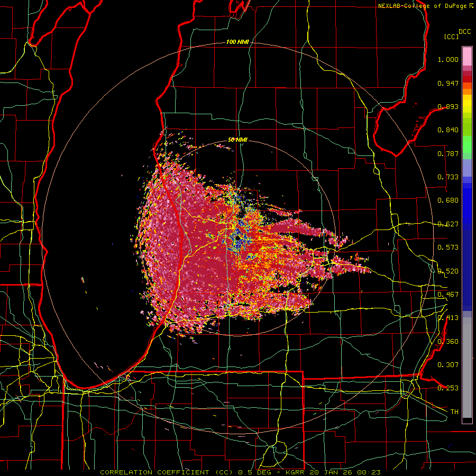Select the 0.520 legend value
476x476 pixels.
pyautogui.click(x=448, y=271)
